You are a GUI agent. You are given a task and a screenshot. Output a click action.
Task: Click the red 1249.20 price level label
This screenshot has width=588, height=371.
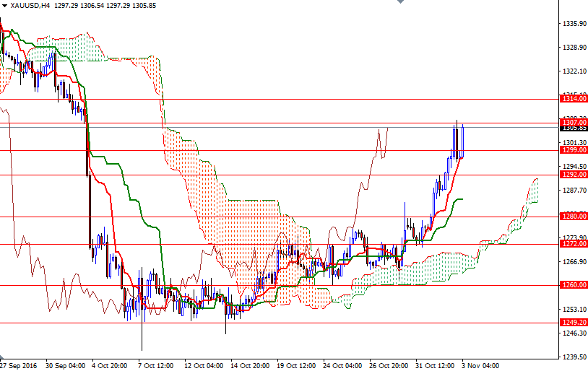click(x=574, y=323)
